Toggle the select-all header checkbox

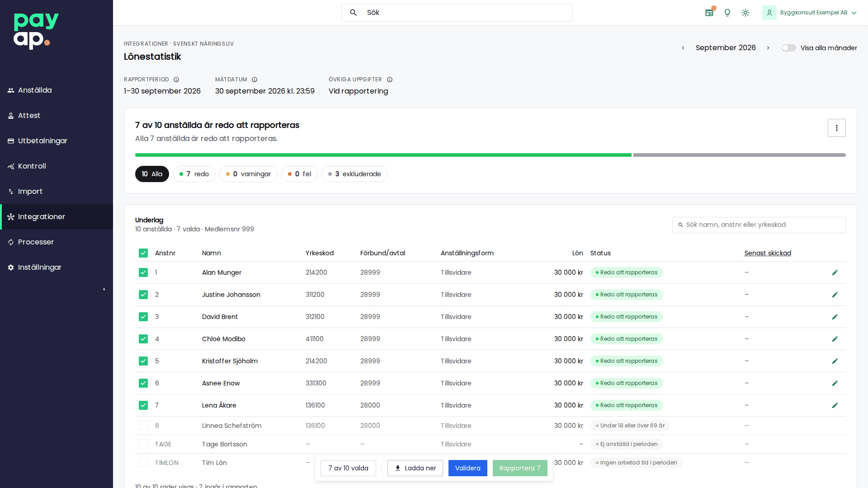[143, 253]
